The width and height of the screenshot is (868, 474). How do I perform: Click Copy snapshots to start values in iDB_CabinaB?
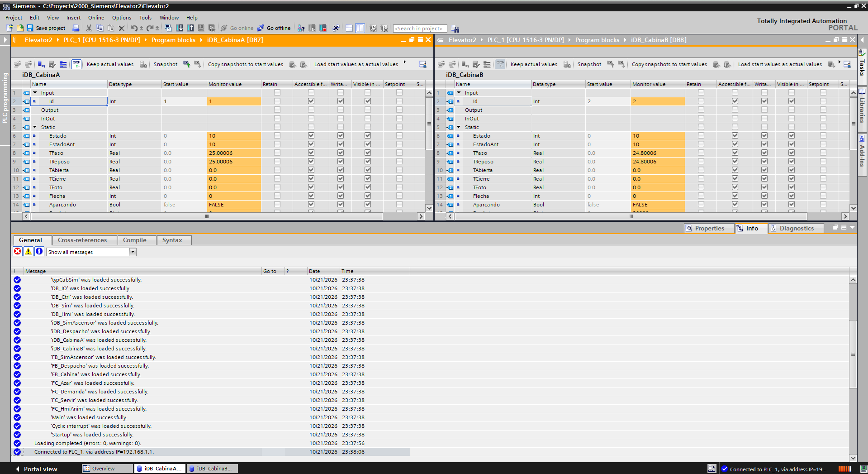tap(669, 64)
